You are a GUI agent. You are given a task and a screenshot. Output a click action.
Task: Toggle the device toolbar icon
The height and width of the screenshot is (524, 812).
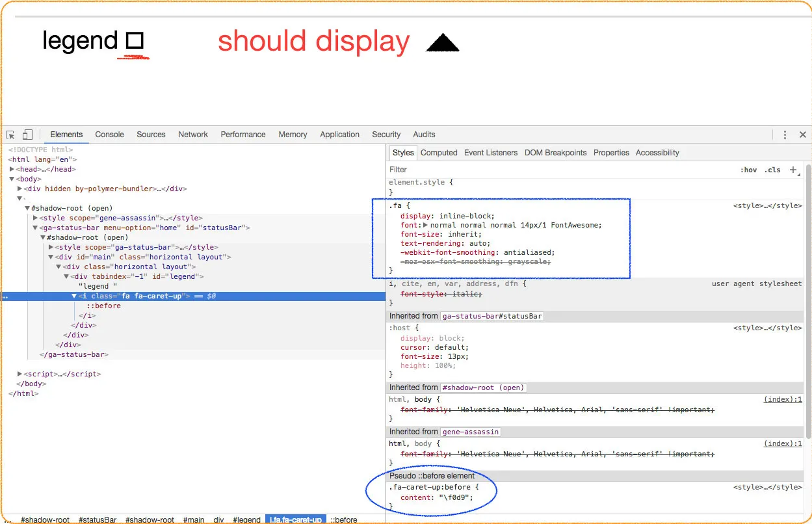(x=27, y=135)
